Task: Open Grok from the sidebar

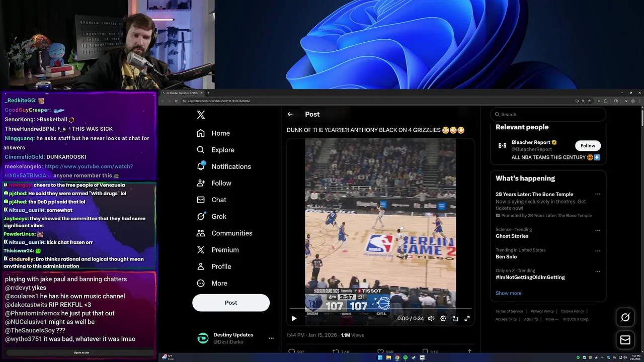Action: (211, 216)
